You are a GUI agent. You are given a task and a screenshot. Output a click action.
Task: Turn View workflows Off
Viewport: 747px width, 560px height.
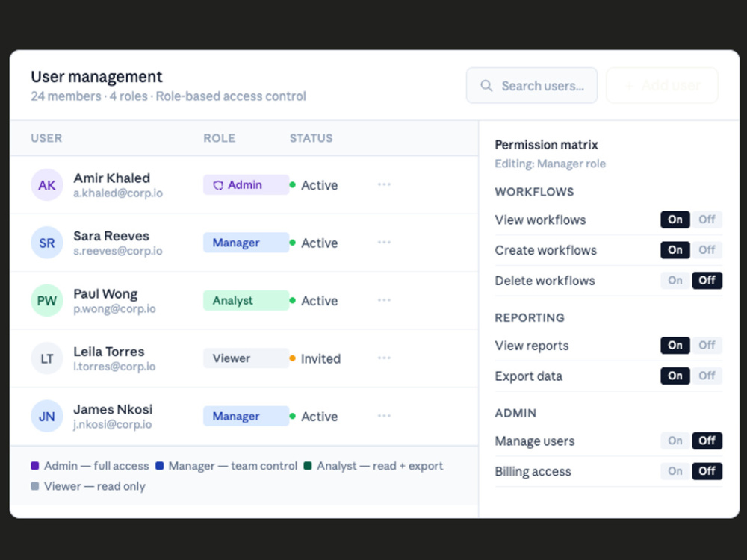tap(707, 220)
